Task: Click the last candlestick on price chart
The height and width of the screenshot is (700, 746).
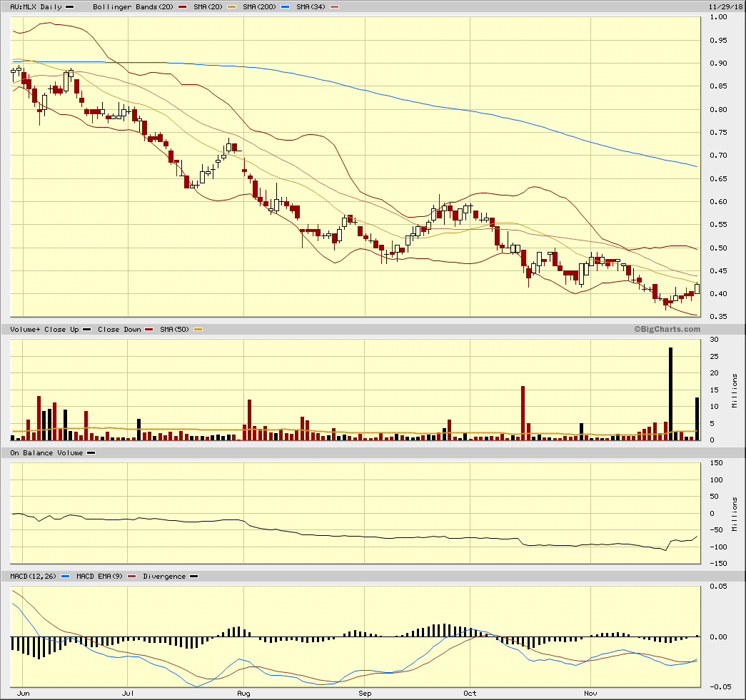Action: [x=697, y=288]
